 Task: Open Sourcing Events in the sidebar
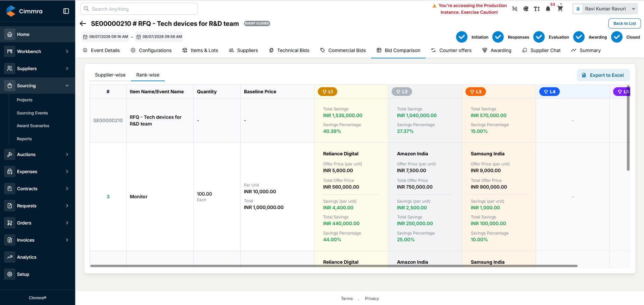32,113
